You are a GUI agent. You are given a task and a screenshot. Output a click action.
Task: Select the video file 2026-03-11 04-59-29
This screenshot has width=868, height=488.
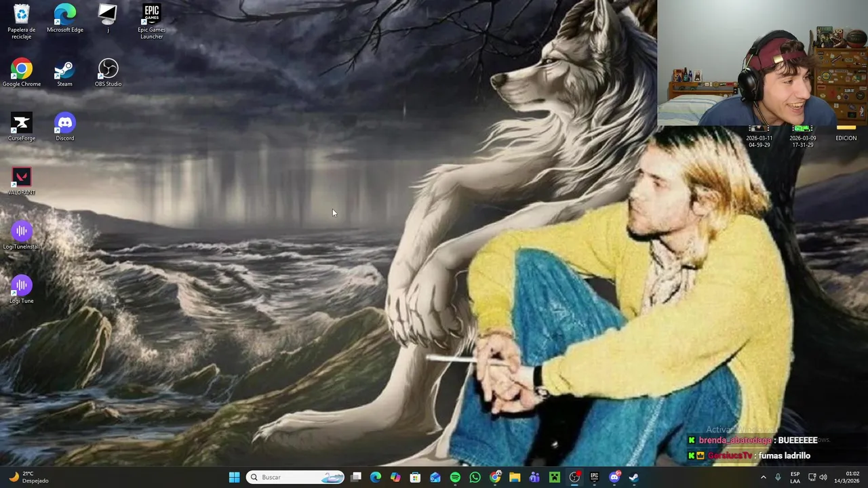[x=759, y=136]
